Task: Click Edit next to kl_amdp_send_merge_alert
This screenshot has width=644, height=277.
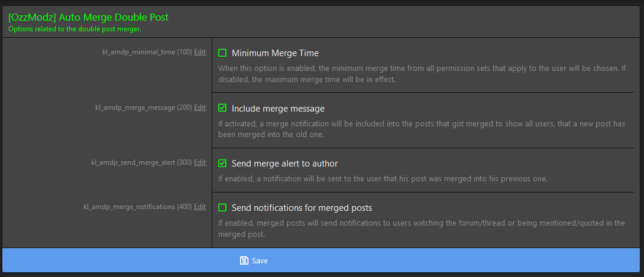Action: (200, 162)
